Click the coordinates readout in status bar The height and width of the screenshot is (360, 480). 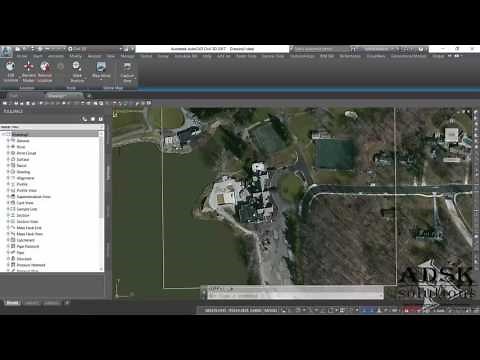(x=233, y=310)
